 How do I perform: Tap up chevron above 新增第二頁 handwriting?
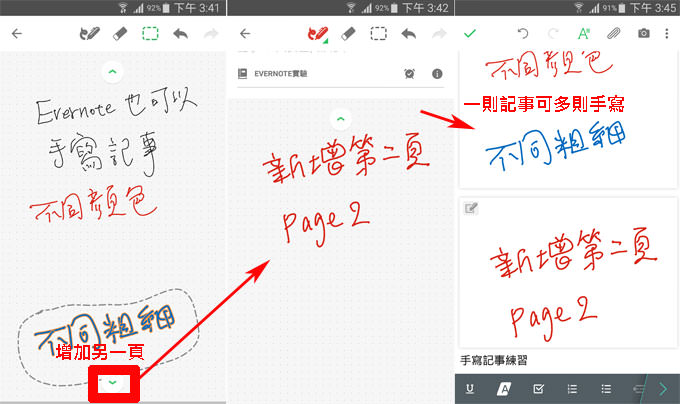click(x=340, y=118)
